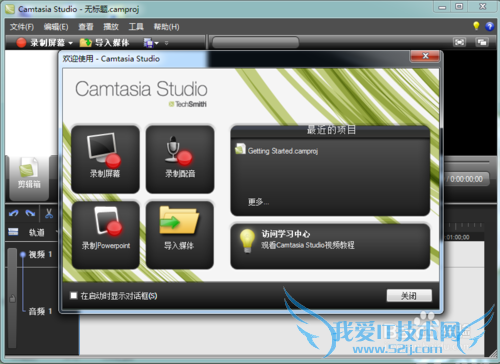
Task: Click the Record Voice Narration (录制配音) tile
Action: coord(180,159)
